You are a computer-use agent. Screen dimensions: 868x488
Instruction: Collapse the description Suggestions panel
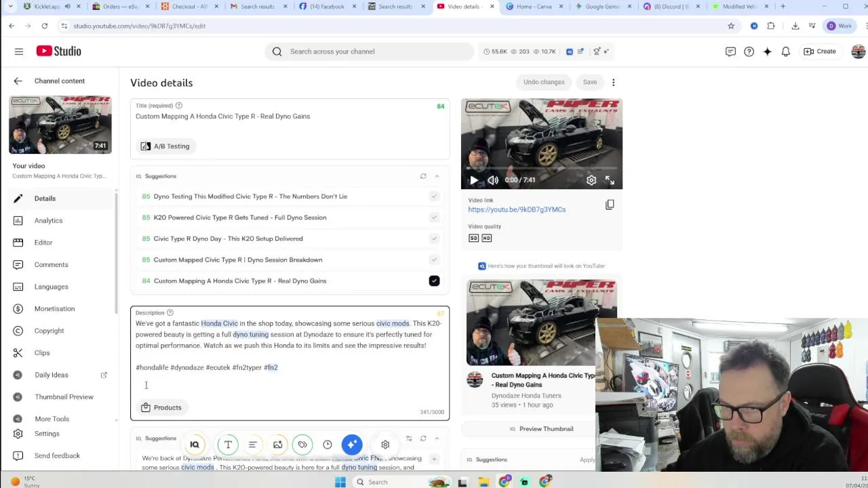pos(437,439)
